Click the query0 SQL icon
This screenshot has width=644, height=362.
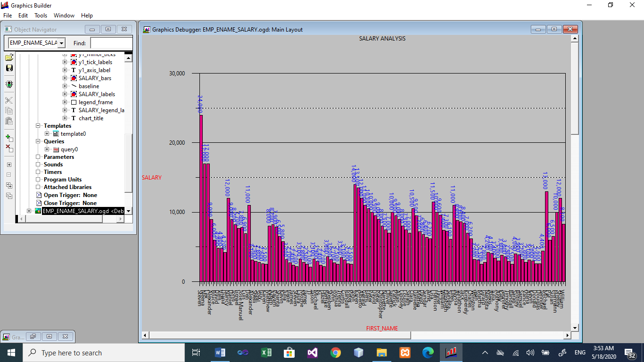click(x=56, y=149)
